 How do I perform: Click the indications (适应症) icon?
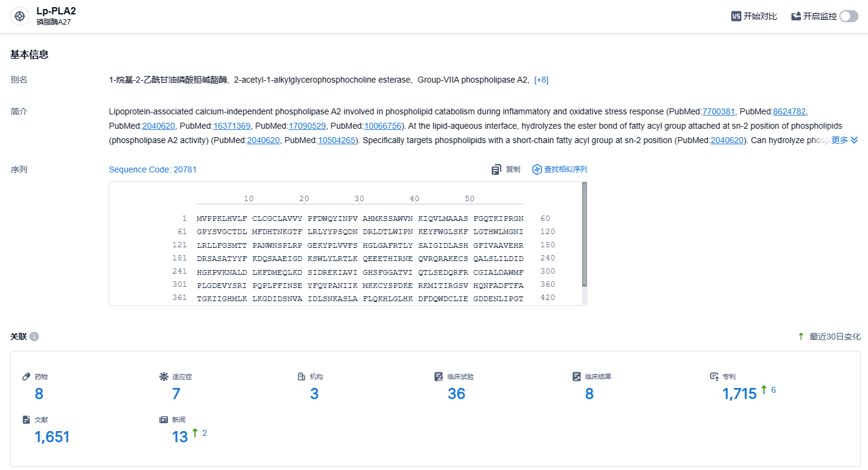tap(164, 377)
